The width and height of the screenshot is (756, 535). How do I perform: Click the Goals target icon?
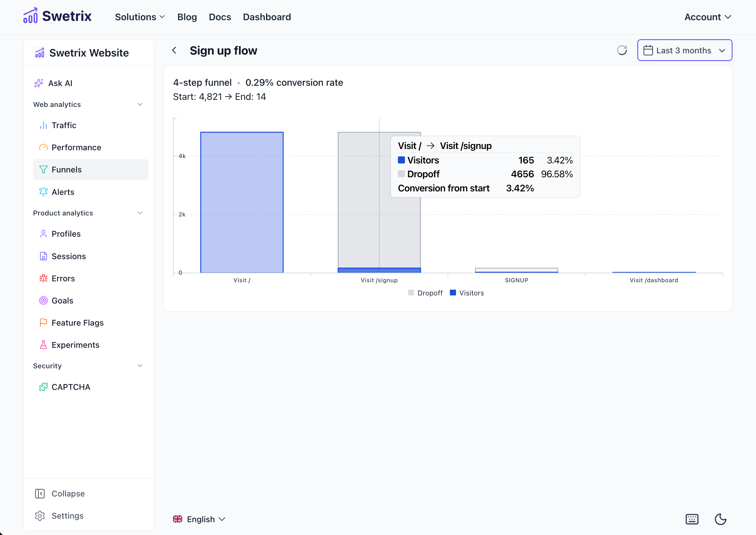[43, 301]
